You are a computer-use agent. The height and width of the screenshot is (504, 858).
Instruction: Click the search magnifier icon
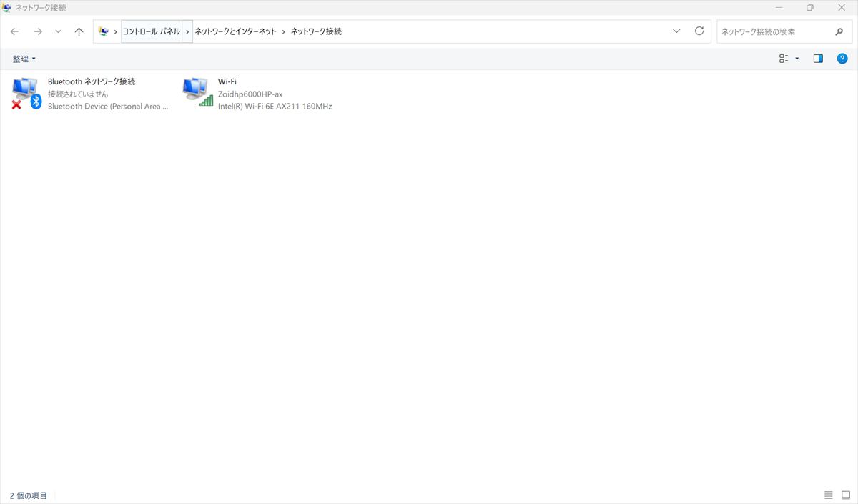839,31
